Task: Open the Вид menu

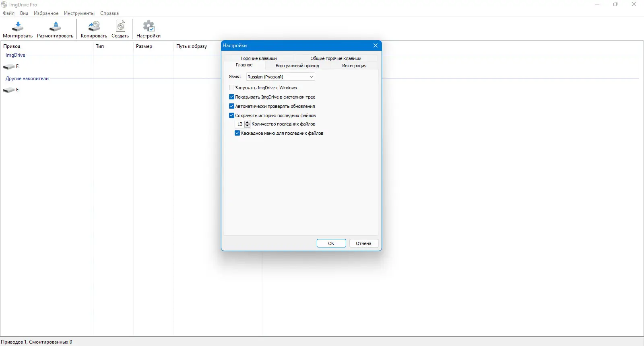Action: pos(24,13)
